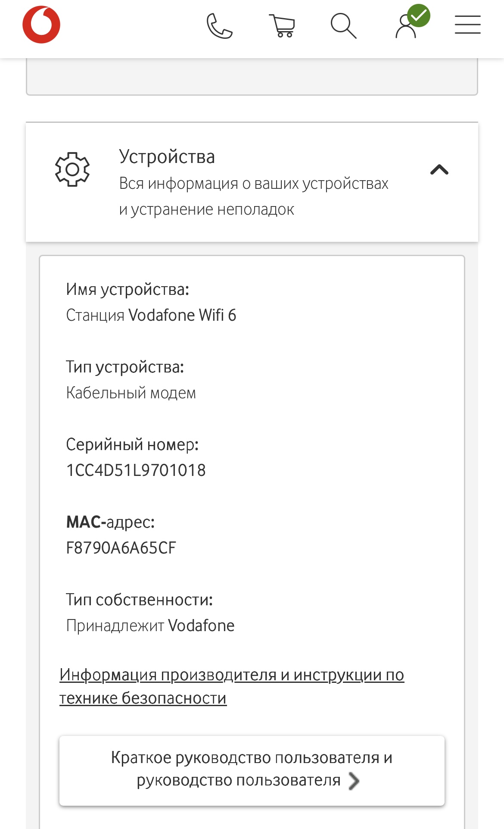Open the phone contact icon
The image size is (504, 829).
pos(219,26)
